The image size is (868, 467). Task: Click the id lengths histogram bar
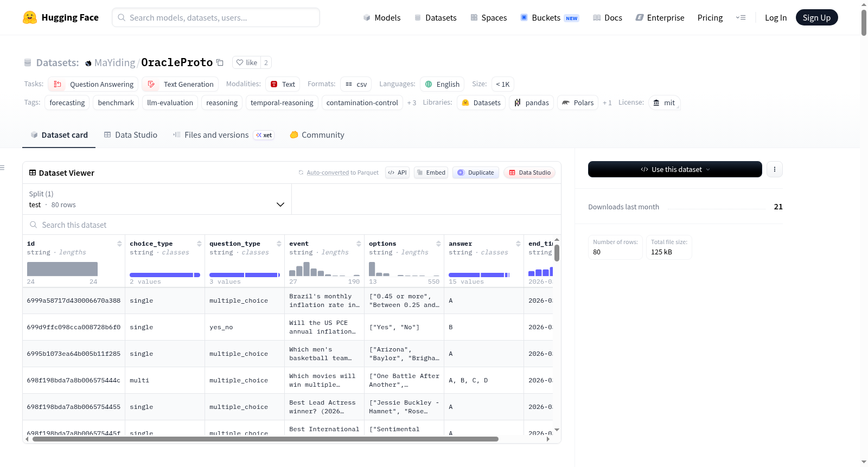[62, 269]
